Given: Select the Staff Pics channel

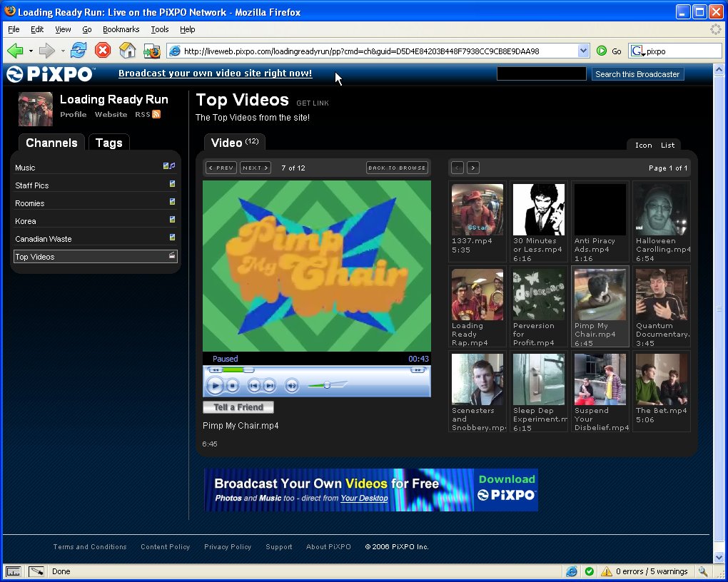Looking at the screenshot, I should (95, 185).
